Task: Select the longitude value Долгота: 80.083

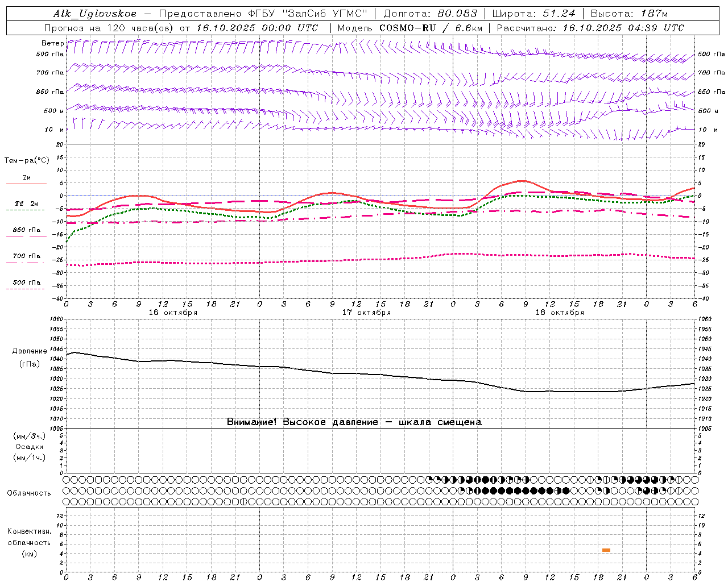Action: (x=431, y=14)
